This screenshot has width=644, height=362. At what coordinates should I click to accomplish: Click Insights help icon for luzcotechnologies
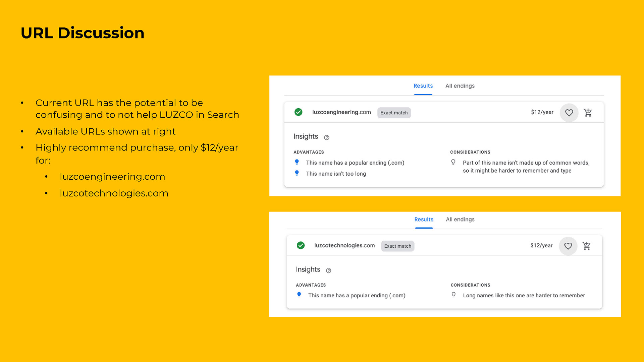[328, 270]
